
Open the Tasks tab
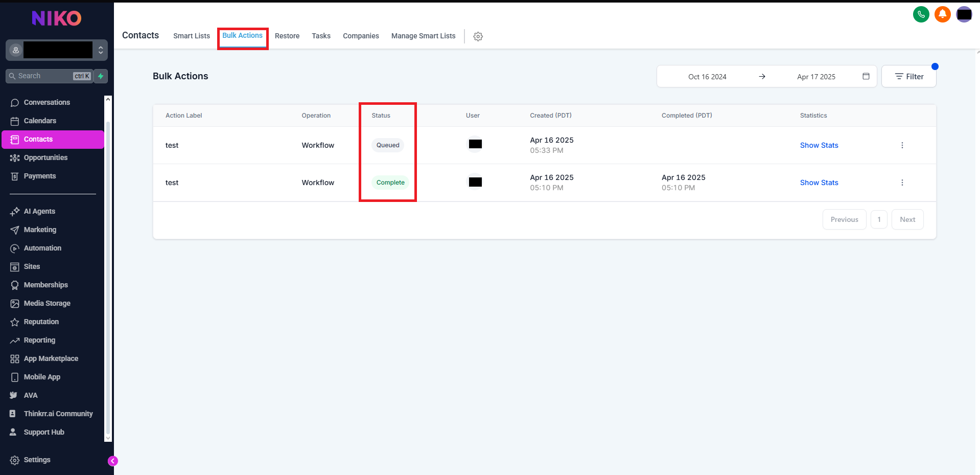pos(321,36)
